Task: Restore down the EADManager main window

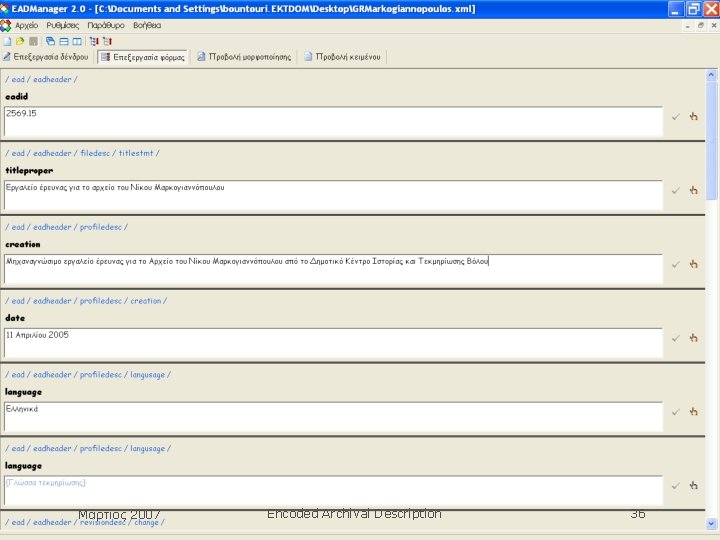Action: 693,9
